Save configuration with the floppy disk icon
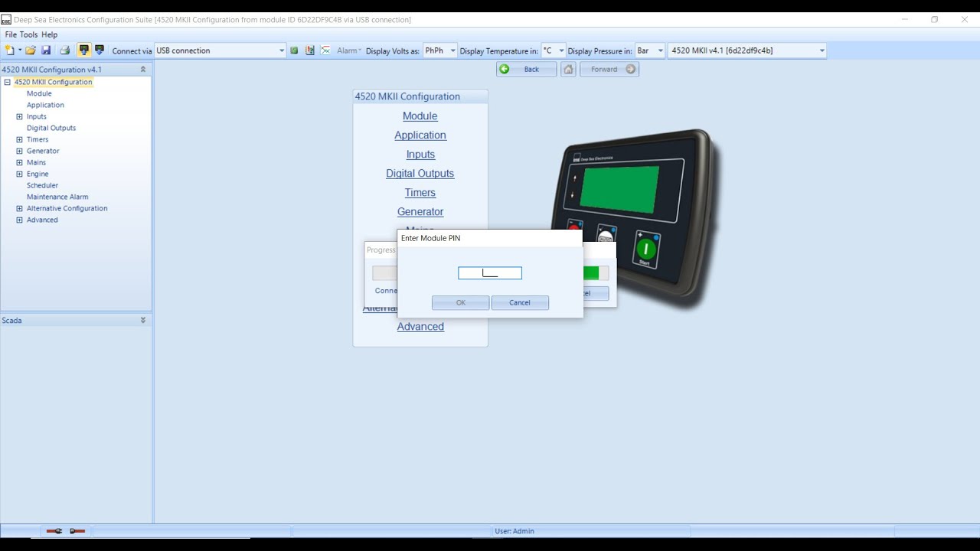 tap(46, 51)
